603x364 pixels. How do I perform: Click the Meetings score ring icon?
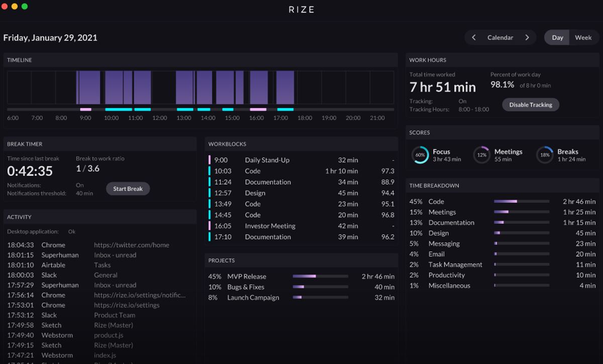point(481,155)
